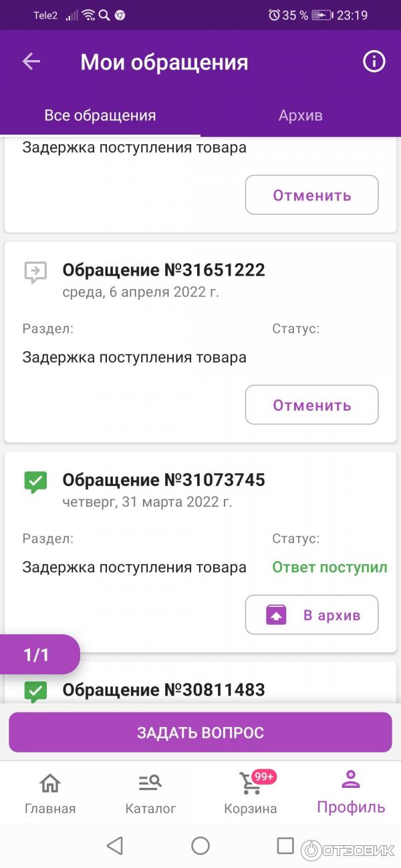Switch to the Архив tab
The width and height of the screenshot is (401, 868).
pos(300,116)
